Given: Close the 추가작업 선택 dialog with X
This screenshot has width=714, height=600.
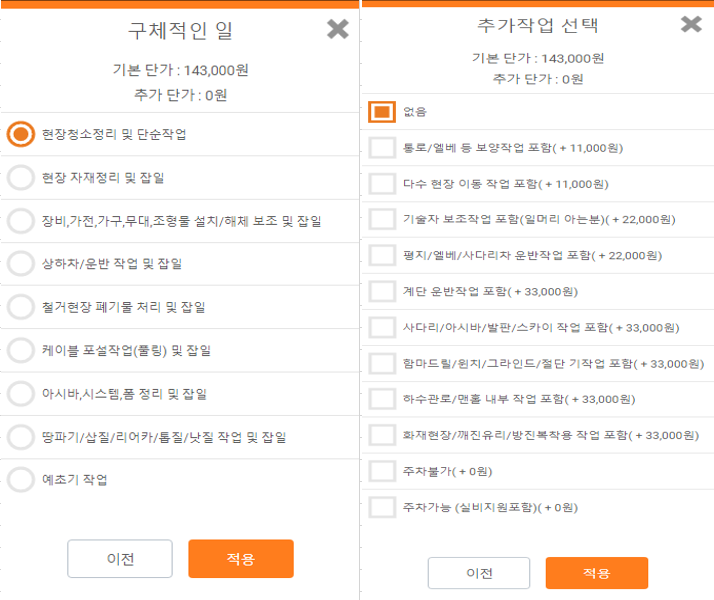Looking at the screenshot, I should coord(691,24).
